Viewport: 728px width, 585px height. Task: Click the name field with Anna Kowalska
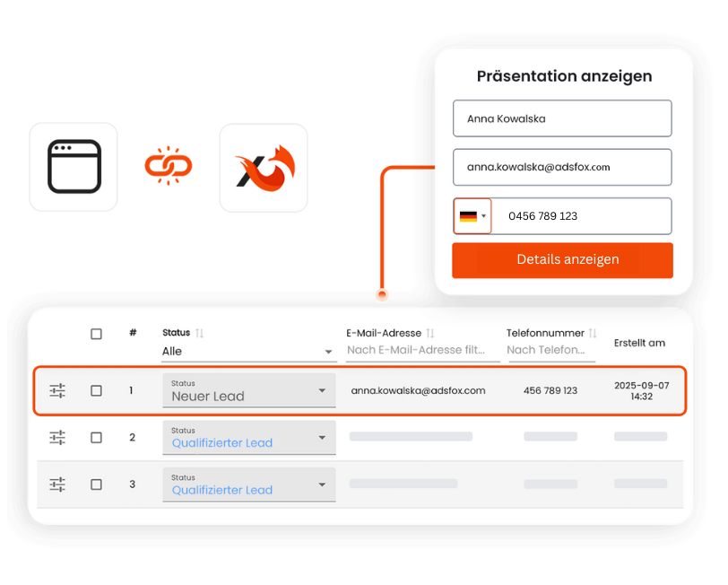point(562,118)
